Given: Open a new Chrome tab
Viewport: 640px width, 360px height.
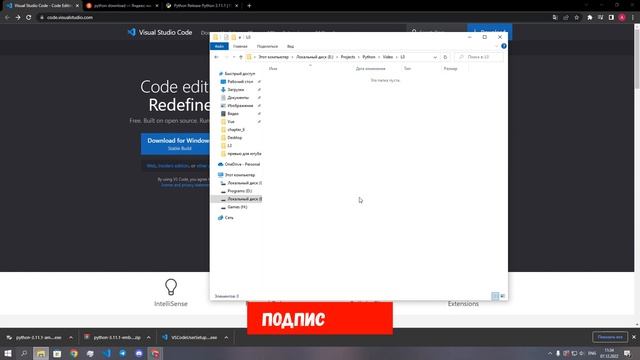Looking at the screenshot, I should [249, 6].
